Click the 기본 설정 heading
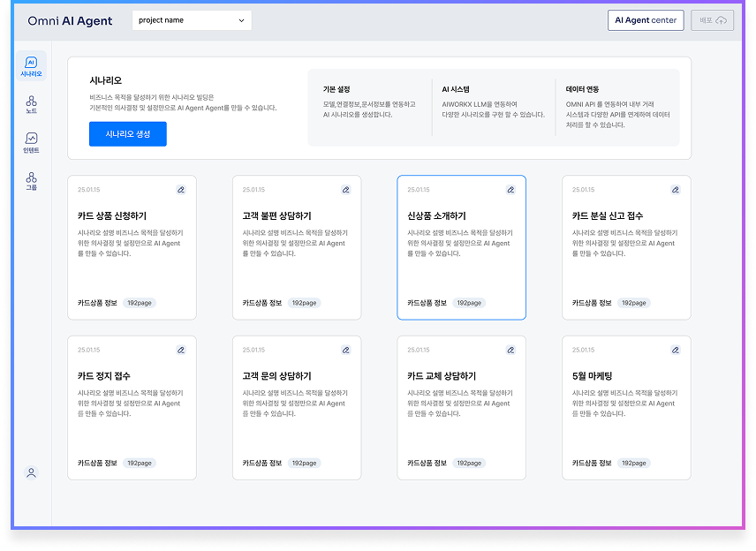This screenshot has width=756, height=551. pyautogui.click(x=336, y=89)
